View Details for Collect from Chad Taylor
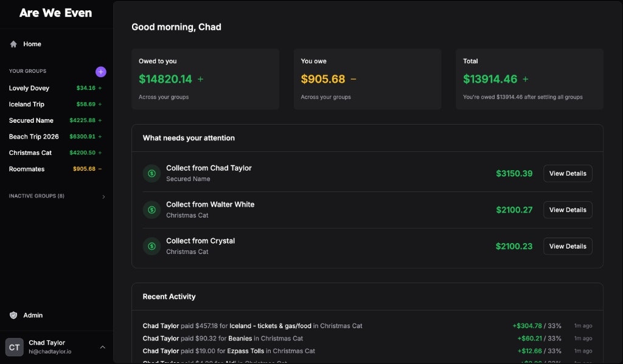 [x=567, y=173]
